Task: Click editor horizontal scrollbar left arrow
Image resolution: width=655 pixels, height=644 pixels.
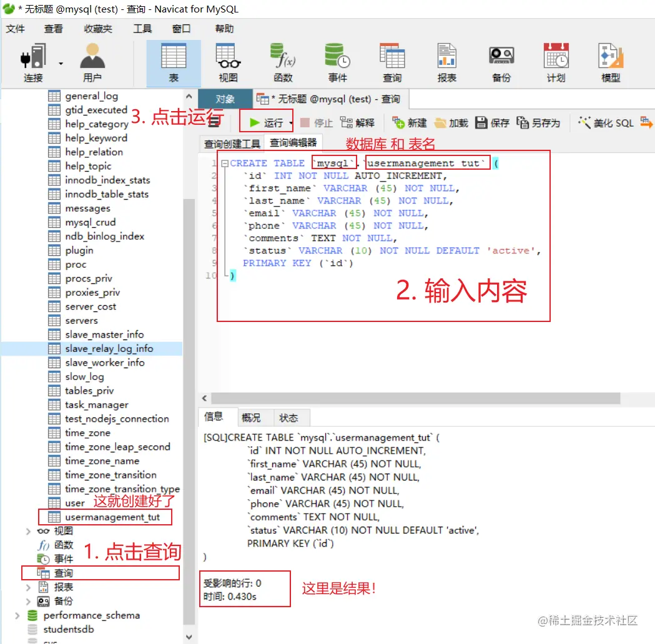Action: (204, 398)
